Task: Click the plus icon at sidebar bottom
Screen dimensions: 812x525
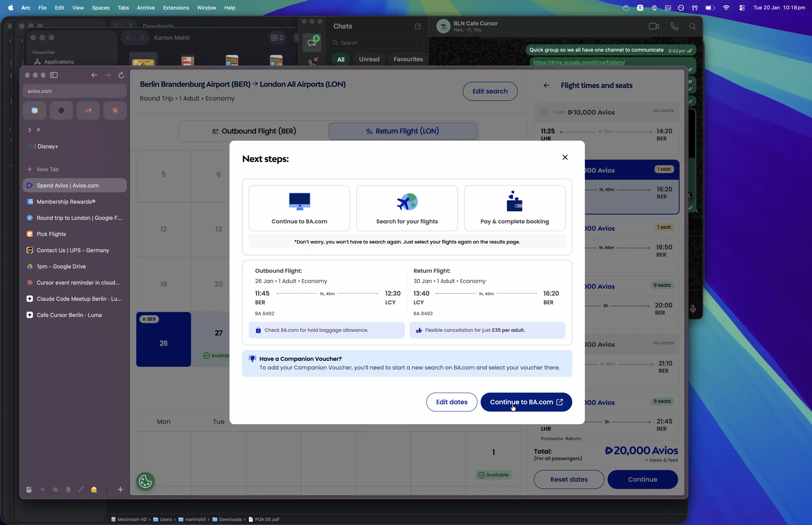Action: point(120,490)
